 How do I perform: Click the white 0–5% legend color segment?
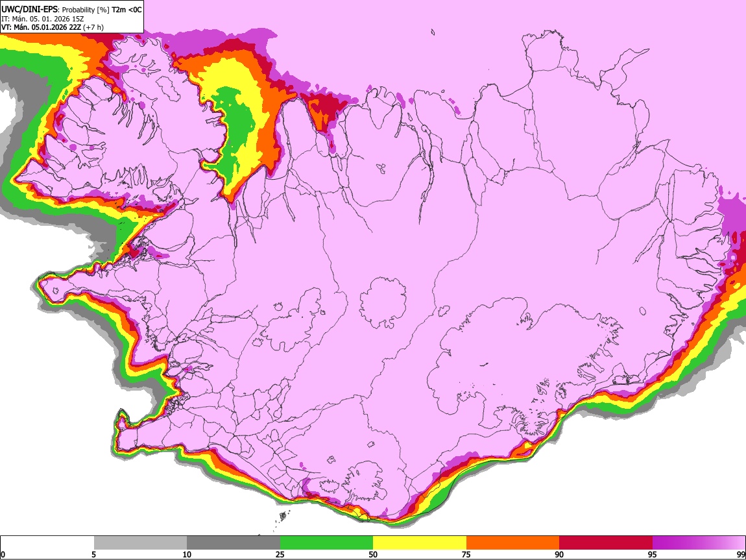pyautogui.click(x=47, y=543)
